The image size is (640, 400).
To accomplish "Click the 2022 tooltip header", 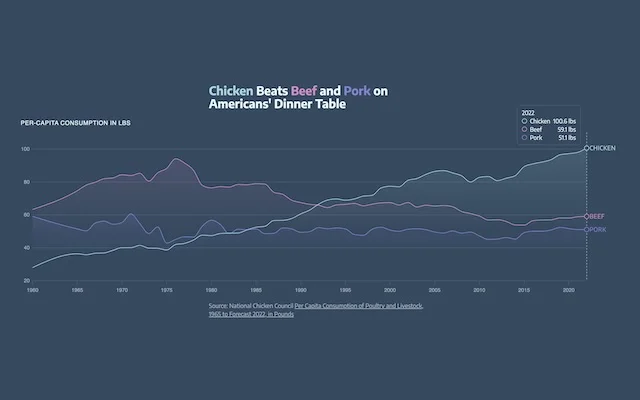I will 528,113.
